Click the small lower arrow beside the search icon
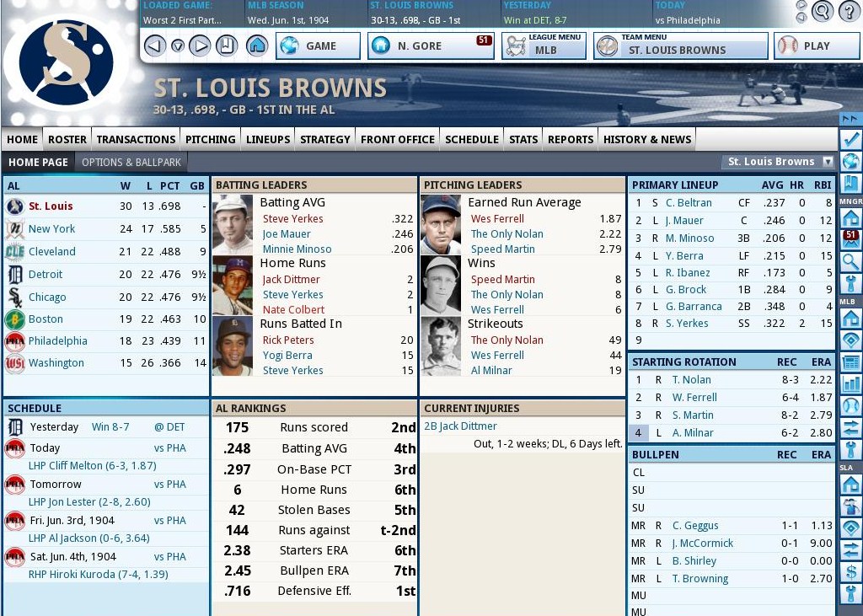The width and height of the screenshot is (863, 616). click(802, 17)
